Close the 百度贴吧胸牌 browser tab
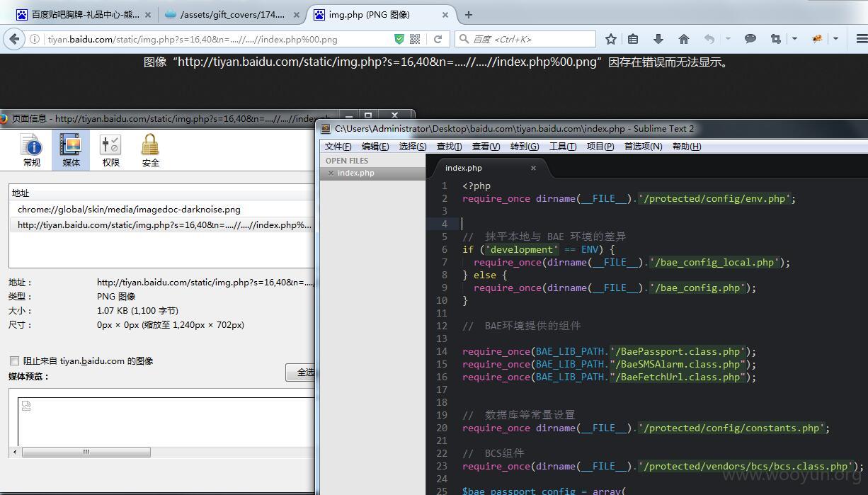Viewport: 868px width, 495px height. point(147,14)
